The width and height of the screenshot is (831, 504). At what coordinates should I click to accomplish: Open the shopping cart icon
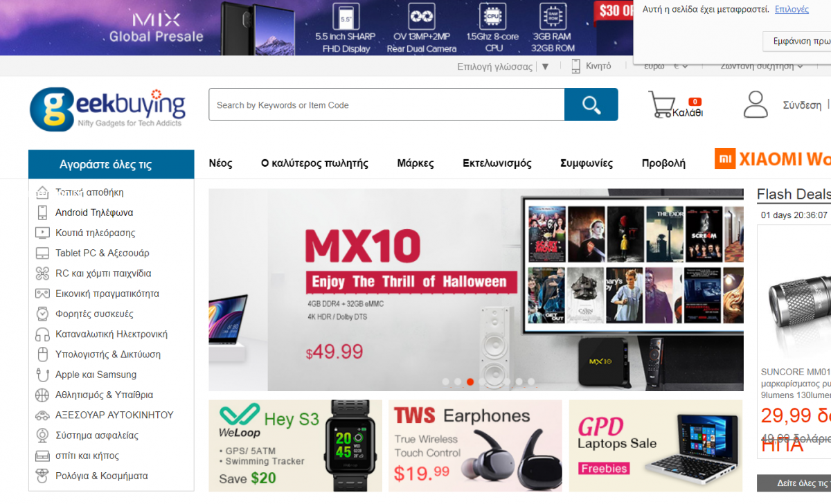click(x=661, y=105)
